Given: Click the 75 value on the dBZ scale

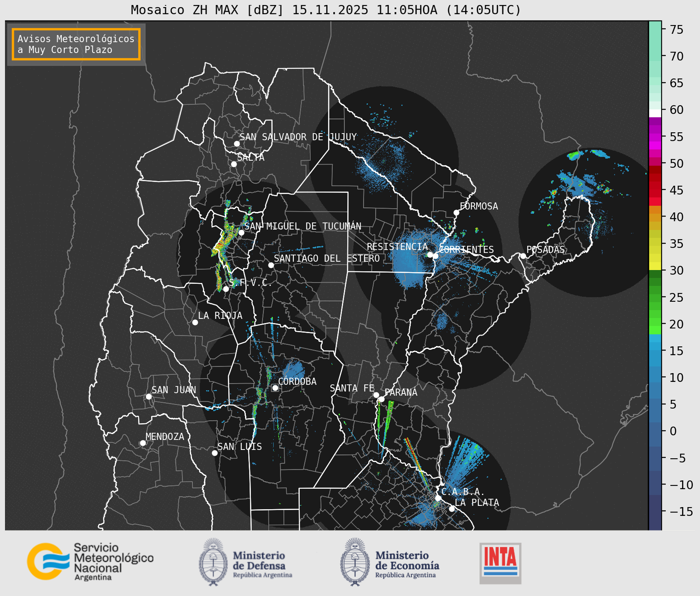Looking at the screenshot, I should coord(677,30).
